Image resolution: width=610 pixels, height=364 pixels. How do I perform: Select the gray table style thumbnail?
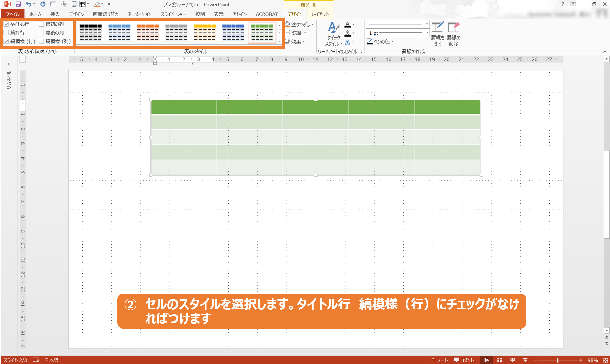click(x=176, y=32)
